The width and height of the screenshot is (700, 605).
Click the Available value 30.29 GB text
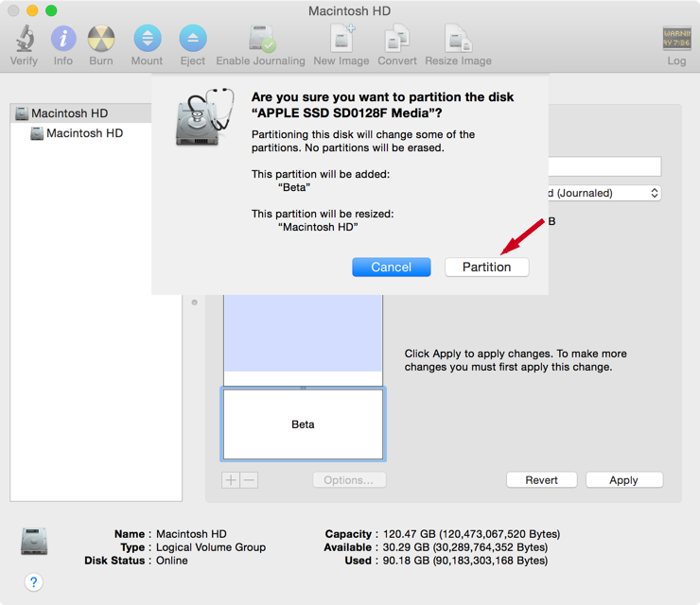coord(465,547)
